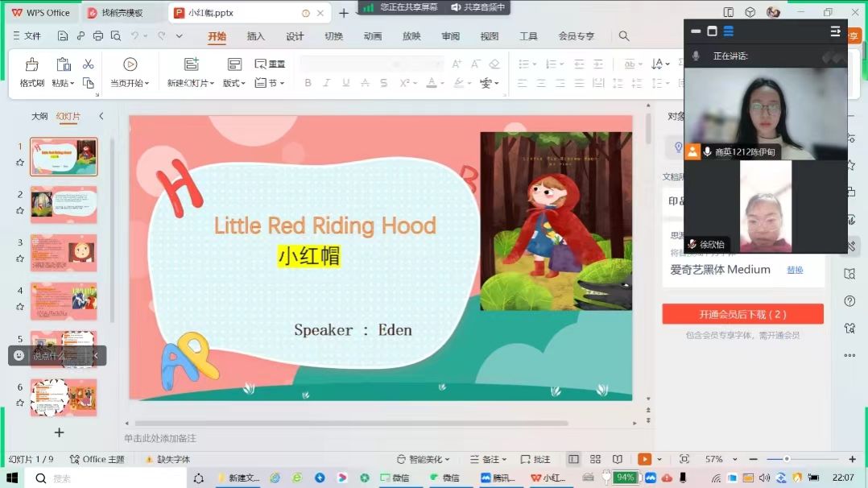
Task: Open the zoom percentage dropdown arrow
Action: click(734, 459)
